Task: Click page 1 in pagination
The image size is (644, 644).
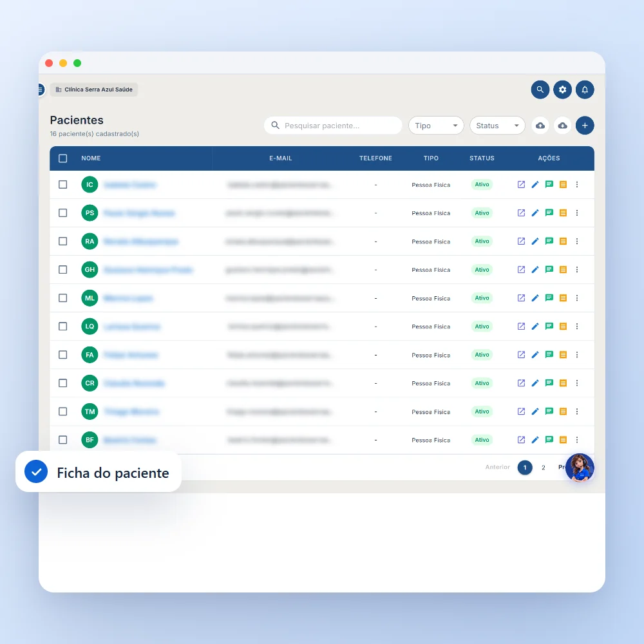Action: [525, 468]
